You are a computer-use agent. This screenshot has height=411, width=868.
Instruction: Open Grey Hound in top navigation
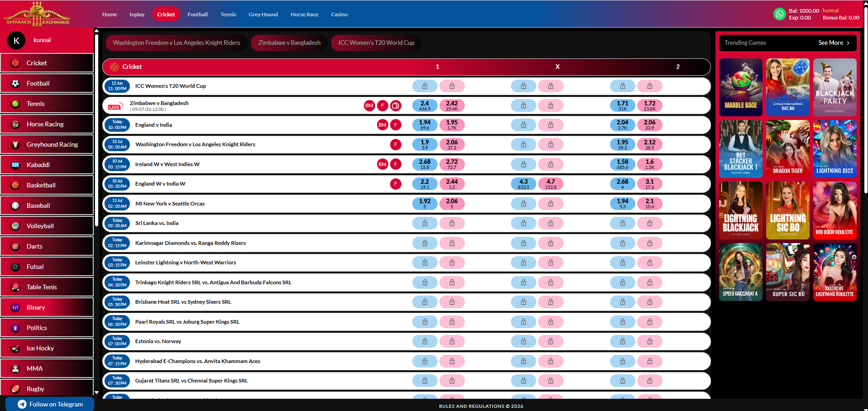pos(263,14)
